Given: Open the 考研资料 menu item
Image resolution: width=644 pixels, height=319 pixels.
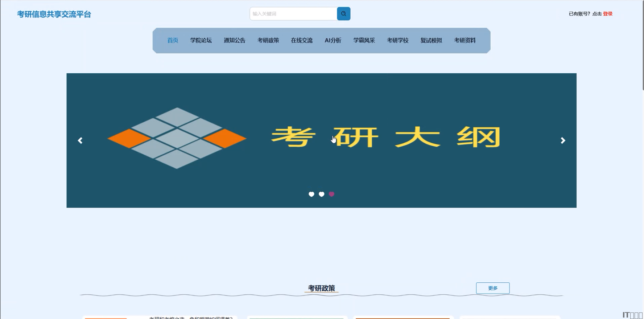Looking at the screenshot, I should click(465, 40).
